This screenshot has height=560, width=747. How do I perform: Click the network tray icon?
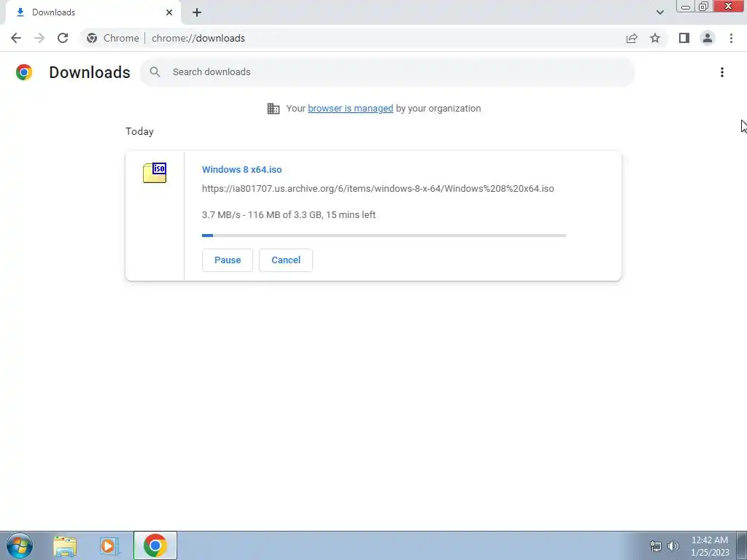click(656, 546)
